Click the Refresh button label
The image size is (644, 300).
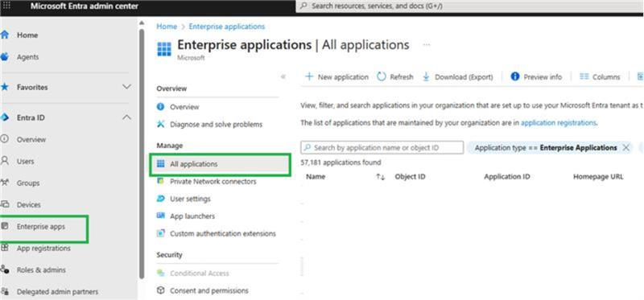[401, 76]
